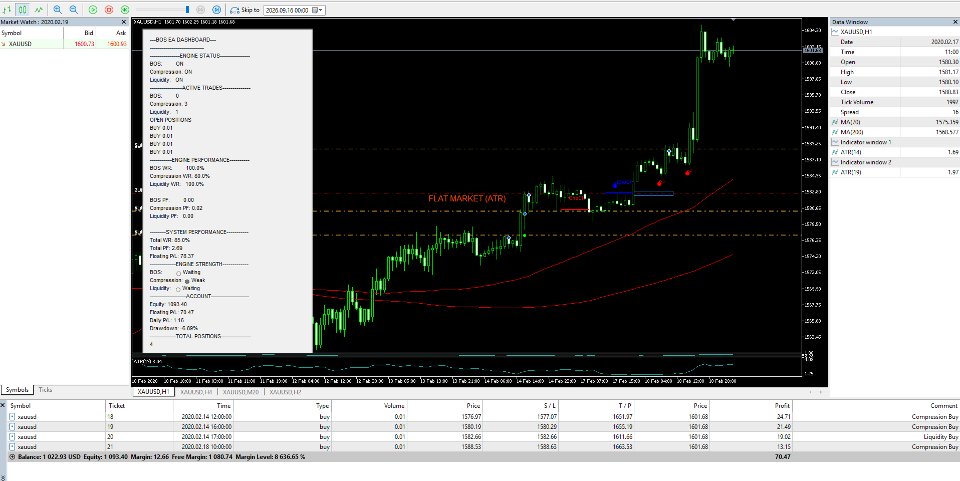Click the chart tabs scroll arrows

tap(815, 392)
